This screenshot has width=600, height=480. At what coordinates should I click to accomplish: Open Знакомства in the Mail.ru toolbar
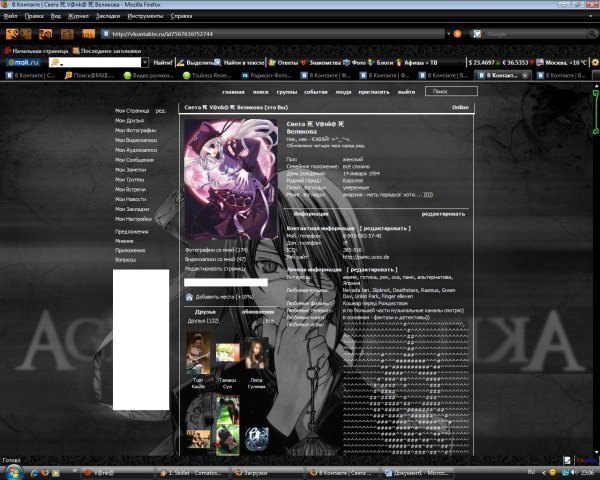(321, 62)
